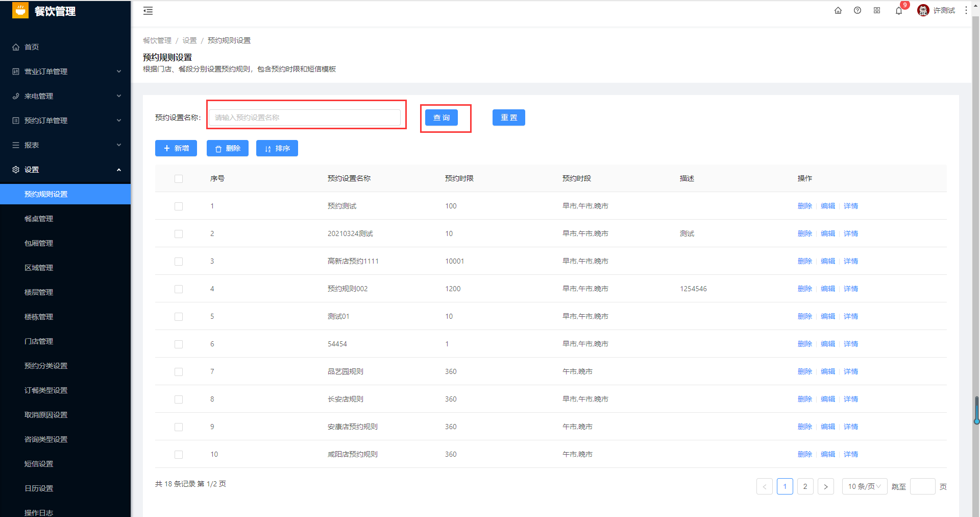Click 编辑 for the 预约测试 row
The width and height of the screenshot is (980, 517).
[828, 206]
